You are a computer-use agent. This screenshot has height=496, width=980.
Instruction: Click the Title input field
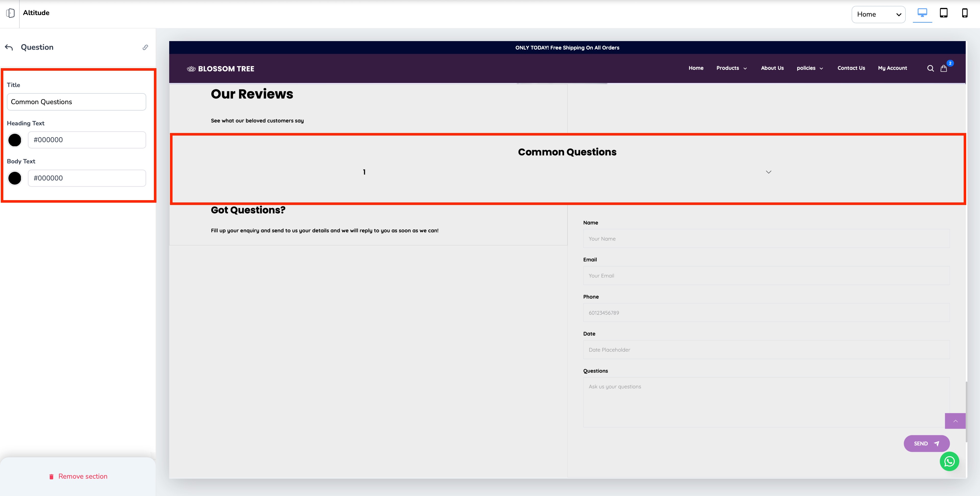[77, 102]
